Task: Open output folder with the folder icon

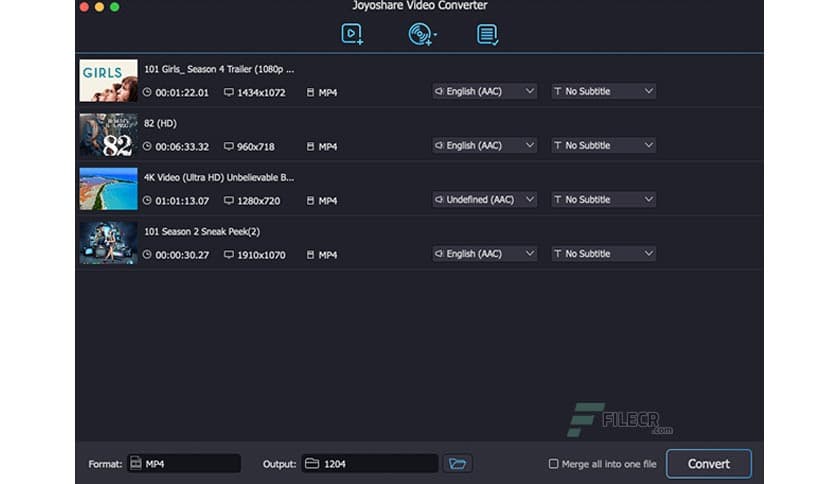Action: pos(458,464)
